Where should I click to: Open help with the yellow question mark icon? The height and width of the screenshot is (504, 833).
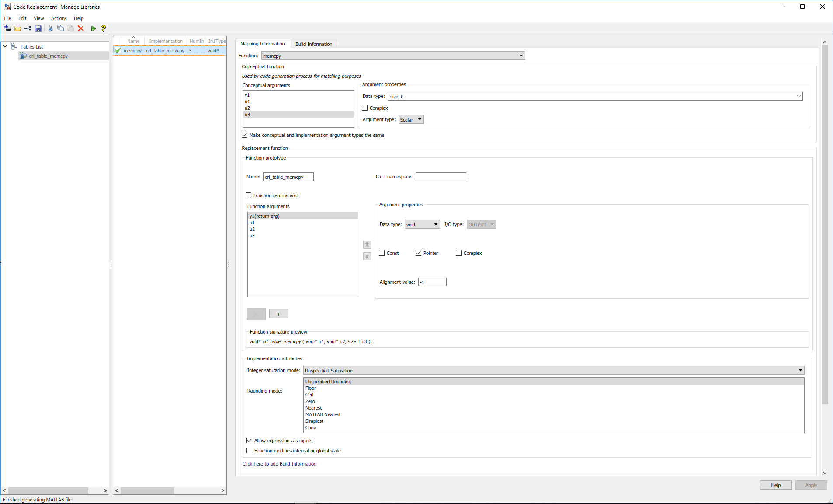pos(104,28)
